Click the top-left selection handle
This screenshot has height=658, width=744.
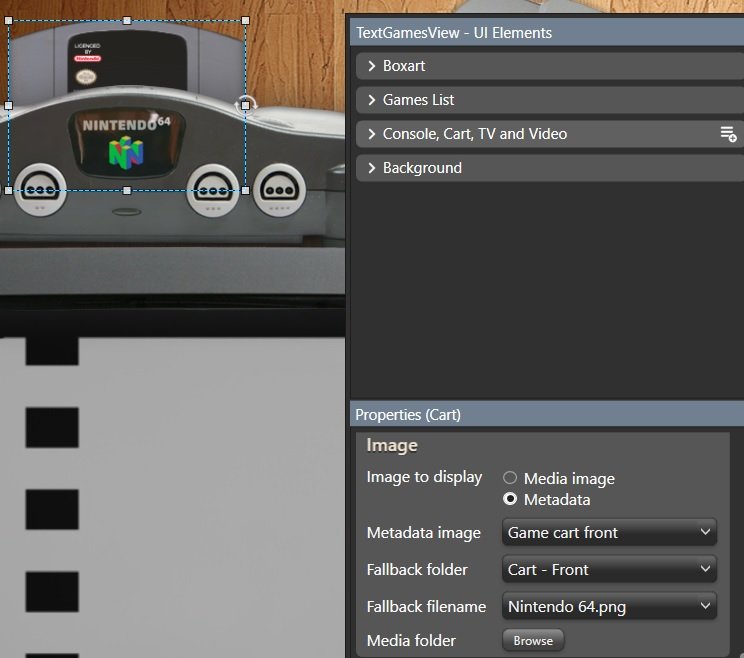(9, 20)
